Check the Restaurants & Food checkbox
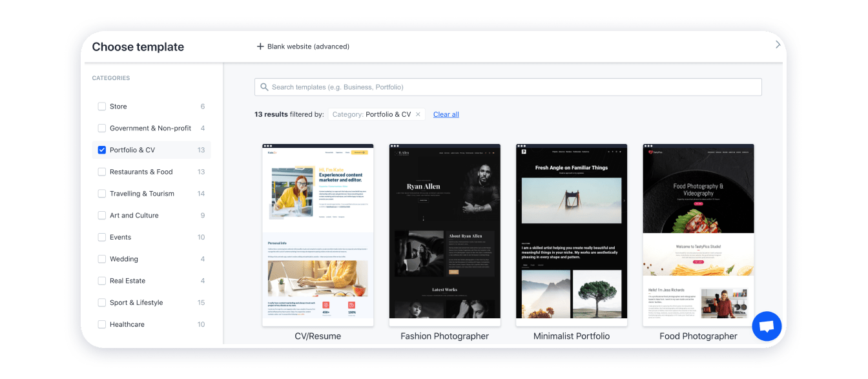The width and height of the screenshot is (868, 379). click(x=101, y=171)
